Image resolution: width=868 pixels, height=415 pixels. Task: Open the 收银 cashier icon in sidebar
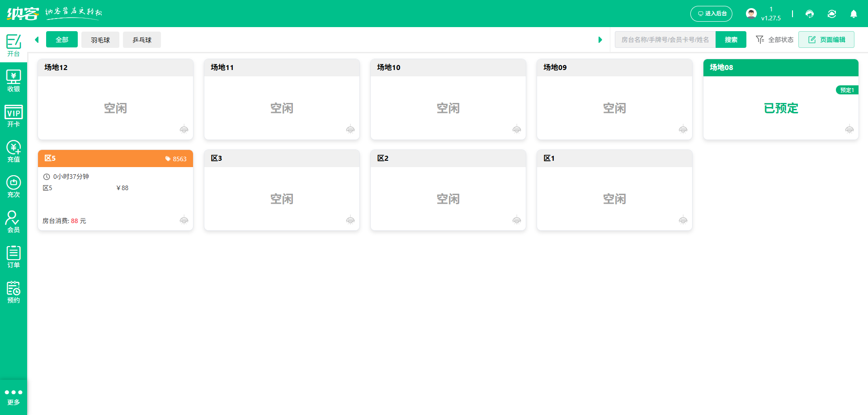point(14,81)
